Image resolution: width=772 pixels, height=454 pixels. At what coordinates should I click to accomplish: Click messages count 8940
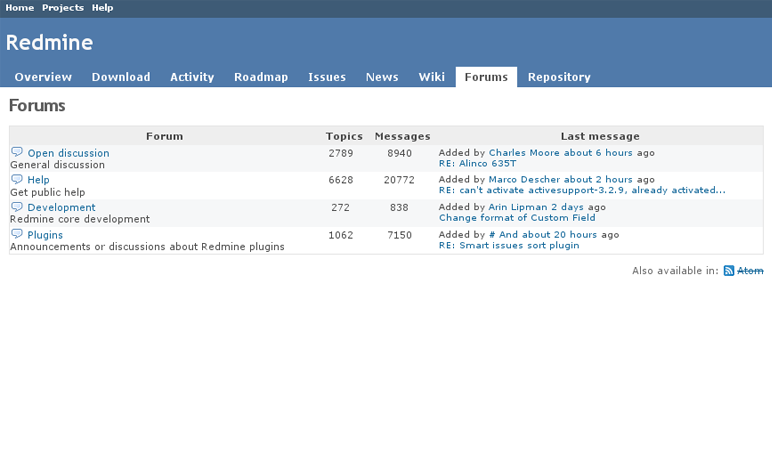(399, 153)
